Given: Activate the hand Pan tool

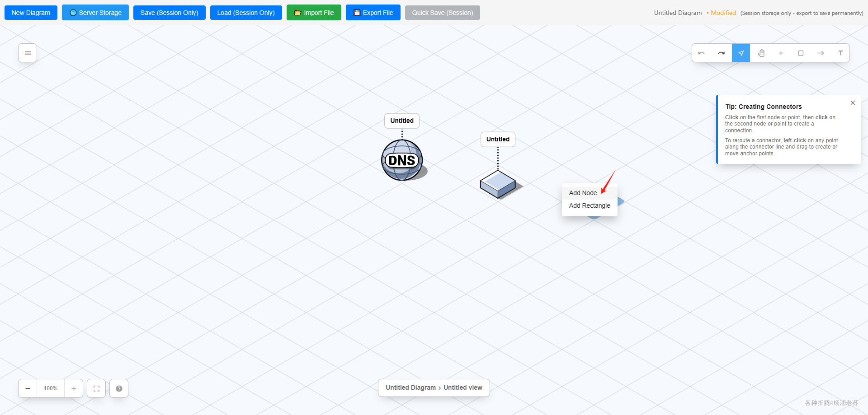Looking at the screenshot, I should [x=761, y=53].
